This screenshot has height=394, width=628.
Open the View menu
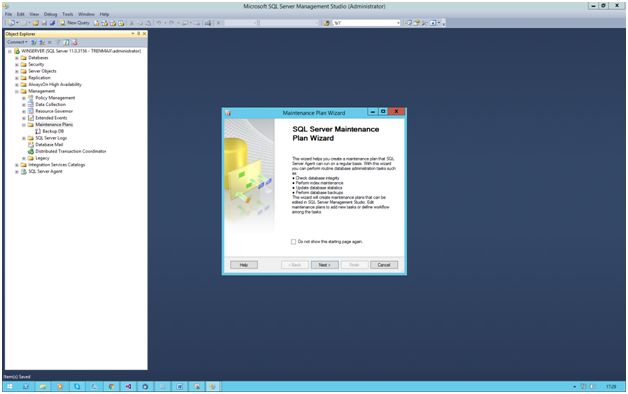[x=34, y=14]
